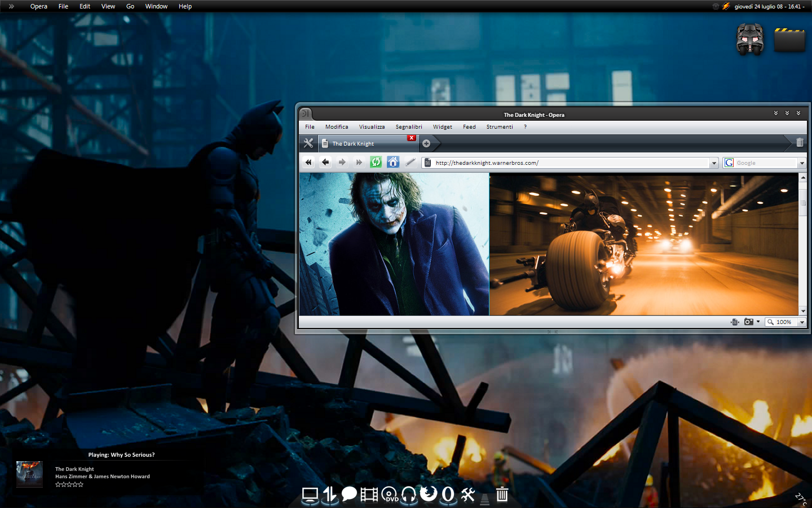Viewport: 812px width, 508px height.
Task: Close The Dark Knight tab
Action: point(412,138)
